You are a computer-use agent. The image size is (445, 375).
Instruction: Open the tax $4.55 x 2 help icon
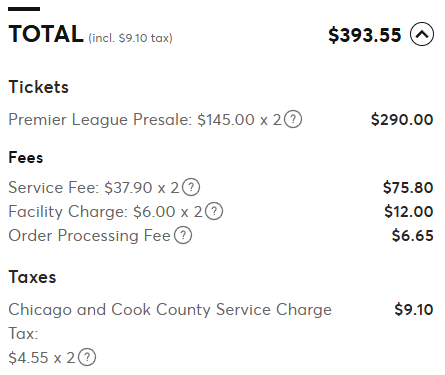coord(87,357)
